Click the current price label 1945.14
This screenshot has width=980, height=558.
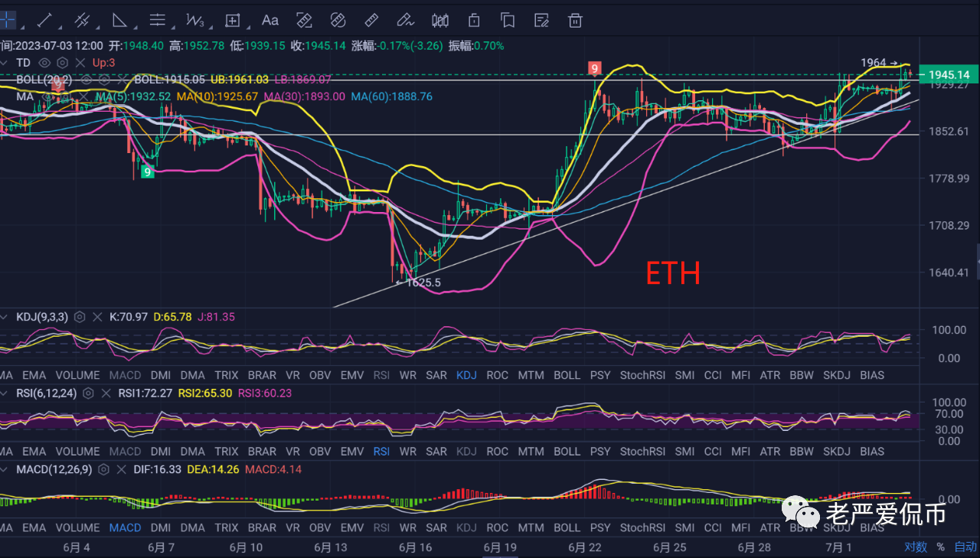(x=948, y=75)
